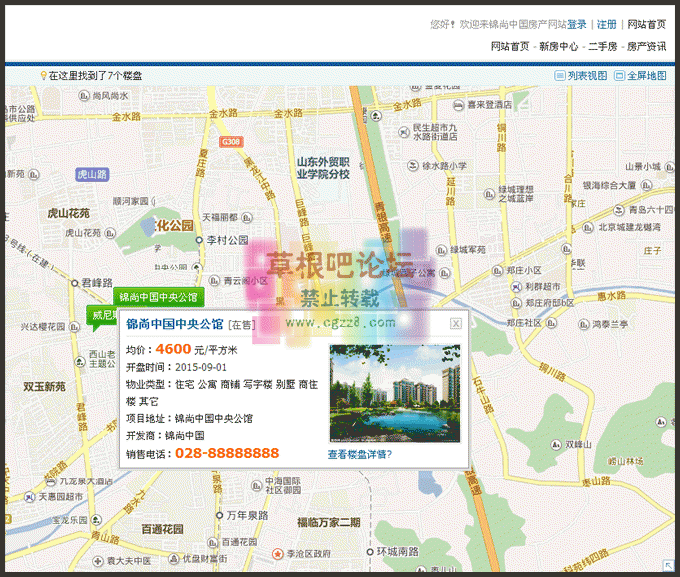
Task: Click the 喜来登酒店 hotel icon
Action: [x=458, y=105]
